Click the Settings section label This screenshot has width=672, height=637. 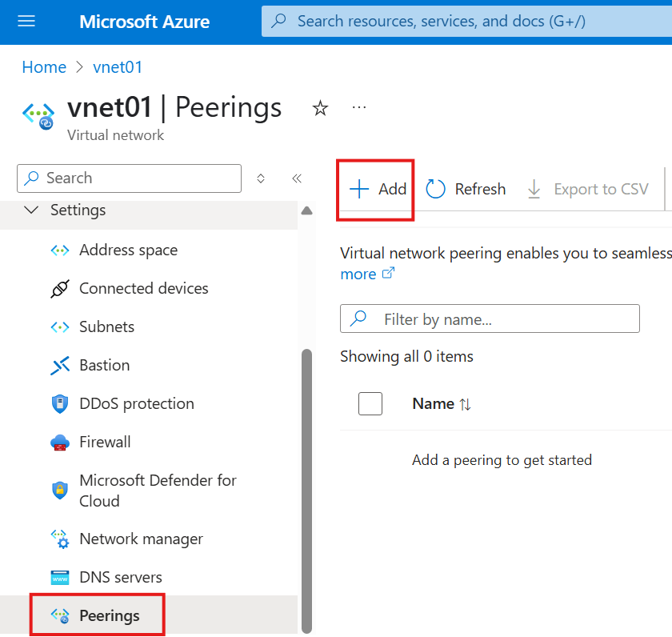pyautogui.click(x=78, y=210)
